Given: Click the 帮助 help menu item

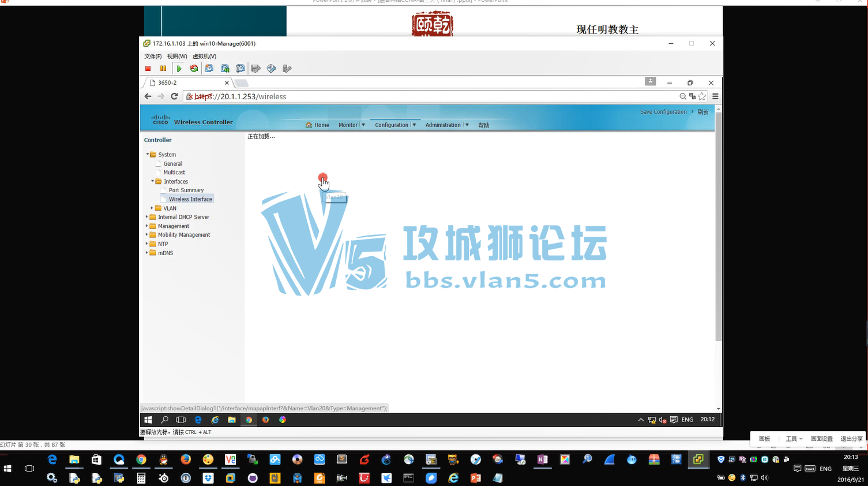Looking at the screenshot, I should [484, 125].
